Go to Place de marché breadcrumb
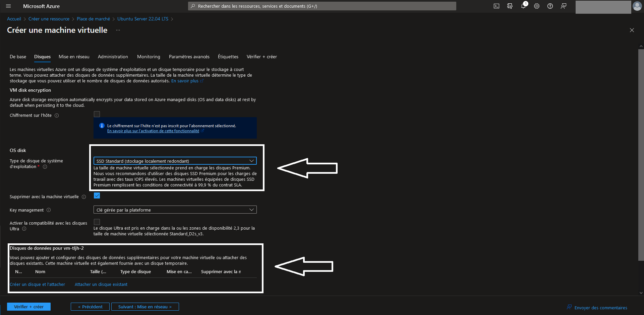The image size is (644, 315). [93, 19]
